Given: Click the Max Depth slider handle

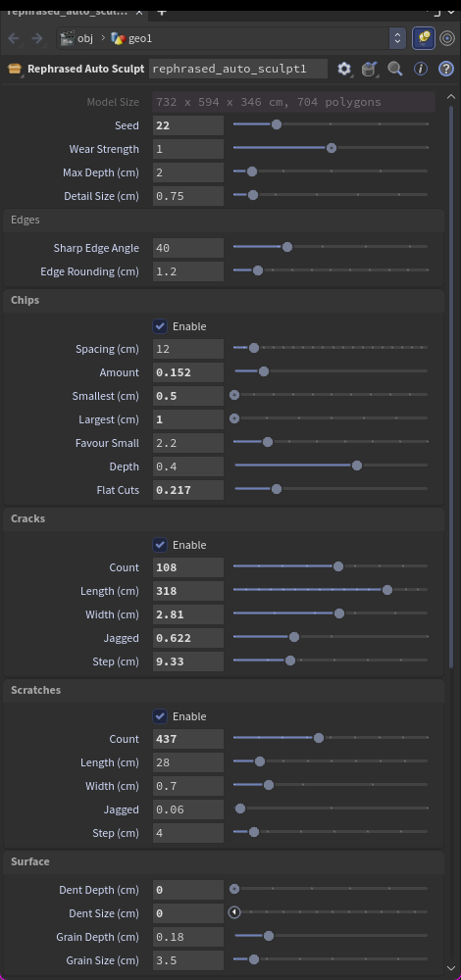Looking at the screenshot, I should [x=251, y=171].
